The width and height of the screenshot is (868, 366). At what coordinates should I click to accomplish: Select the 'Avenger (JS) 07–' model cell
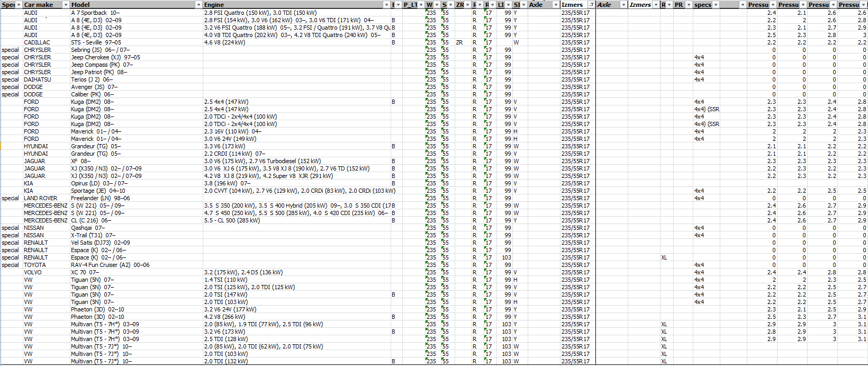click(136, 87)
